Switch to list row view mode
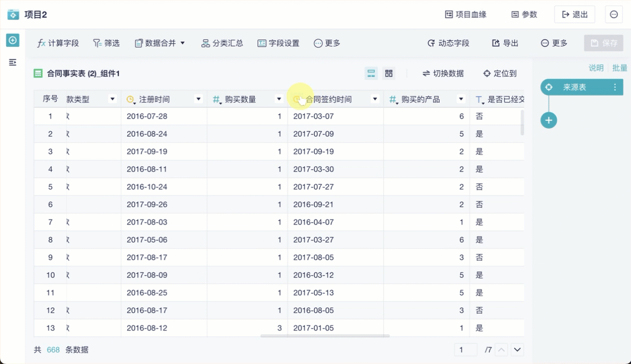 pyautogui.click(x=371, y=73)
